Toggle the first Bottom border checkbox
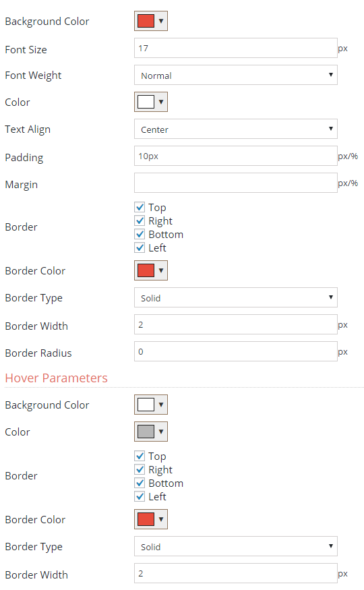364x590 pixels. (x=140, y=234)
